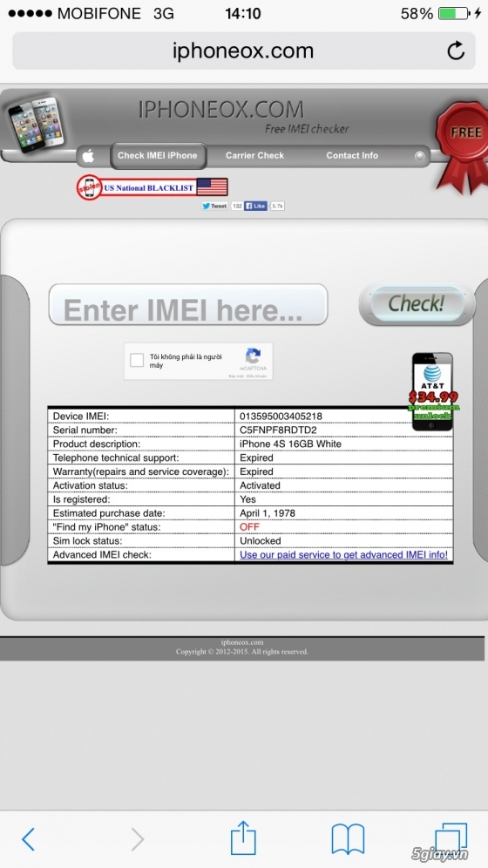The width and height of the screenshot is (488, 868).
Task: Focus the Enter IMEI here input field
Action: [188, 304]
